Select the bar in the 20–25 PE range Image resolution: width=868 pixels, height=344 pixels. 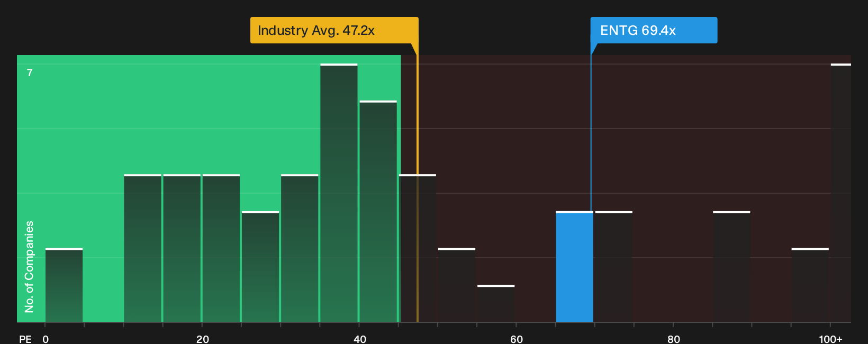(x=221, y=248)
